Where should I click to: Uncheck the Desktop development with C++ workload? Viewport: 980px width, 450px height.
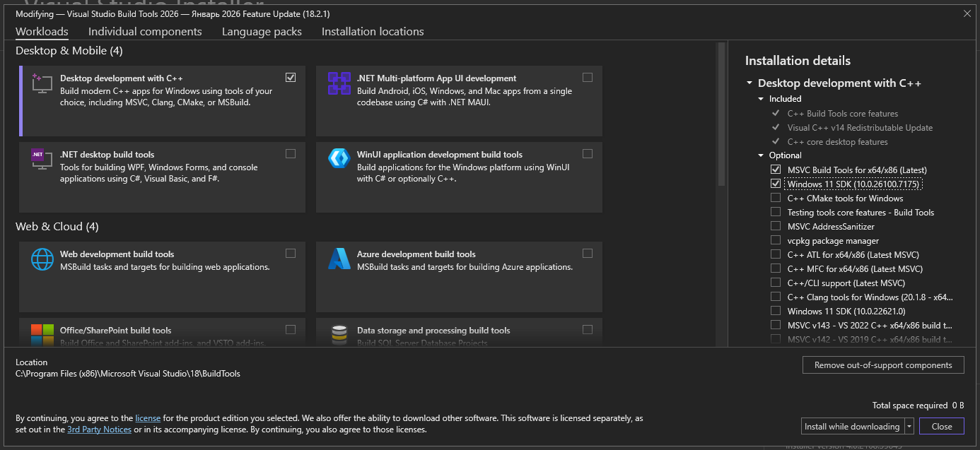pos(290,77)
